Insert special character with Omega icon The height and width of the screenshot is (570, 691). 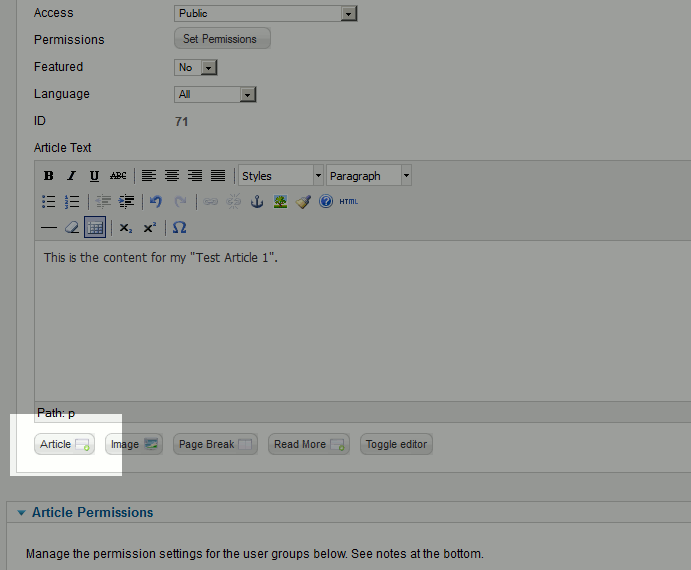coord(179,227)
